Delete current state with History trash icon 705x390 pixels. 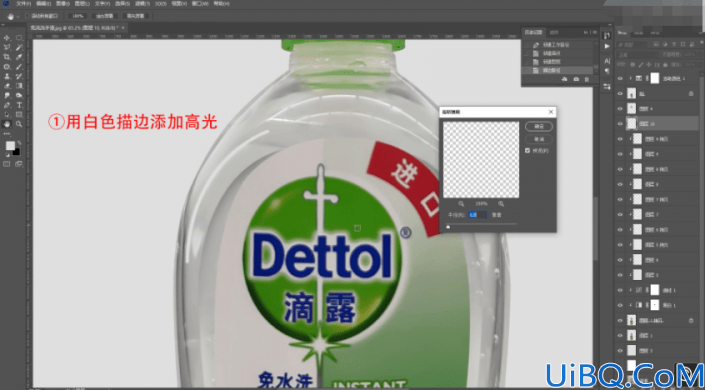[586, 79]
